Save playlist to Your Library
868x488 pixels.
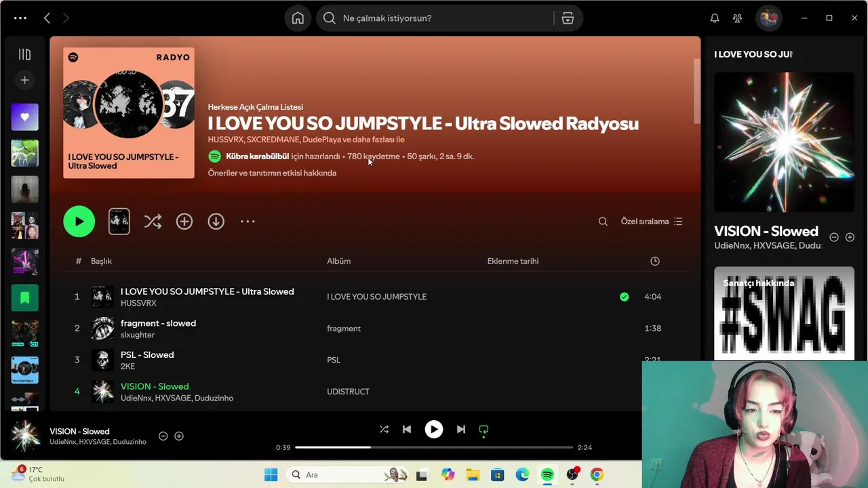(184, 222)
